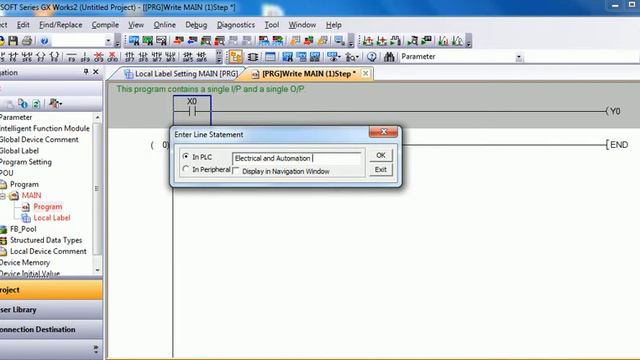The height and width of the screenshot is (360, 640).
Task: Select the Project navigation pane button
Action: pos(51,290)
